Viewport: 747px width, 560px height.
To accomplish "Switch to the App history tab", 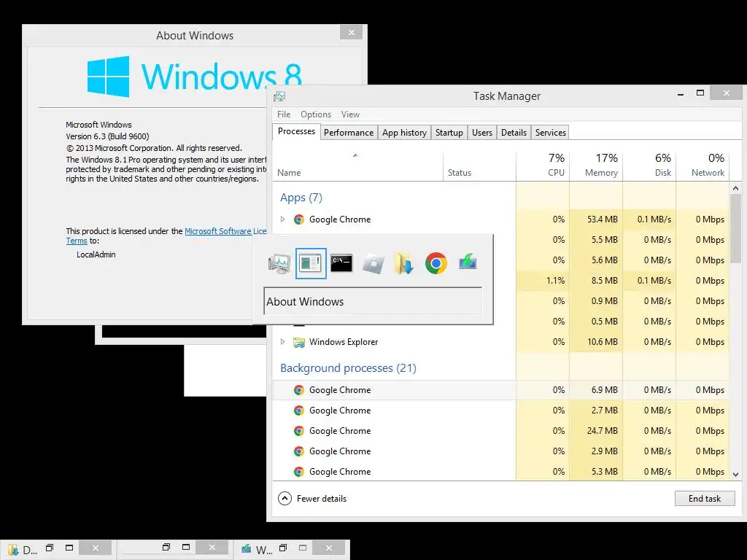I will (x=404, y=133).
